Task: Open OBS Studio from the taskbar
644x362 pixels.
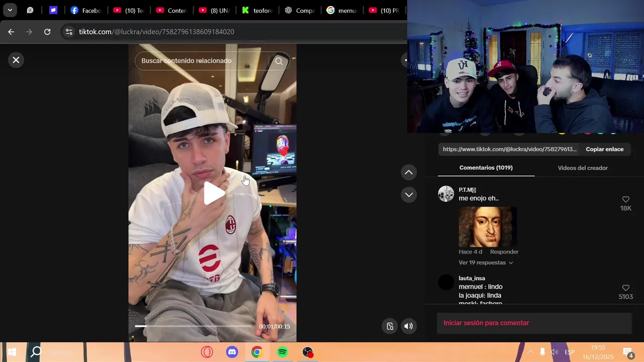Action: (307, 352)
